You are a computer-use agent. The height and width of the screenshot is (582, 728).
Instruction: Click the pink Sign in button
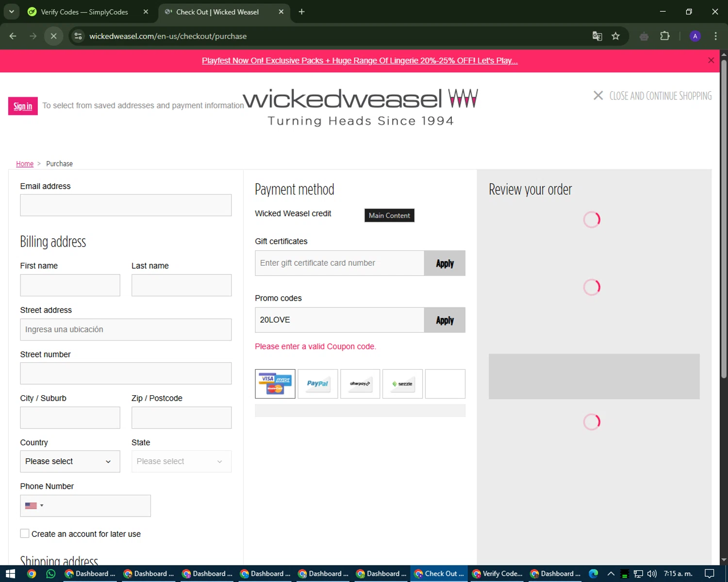(x=23, y=106)
